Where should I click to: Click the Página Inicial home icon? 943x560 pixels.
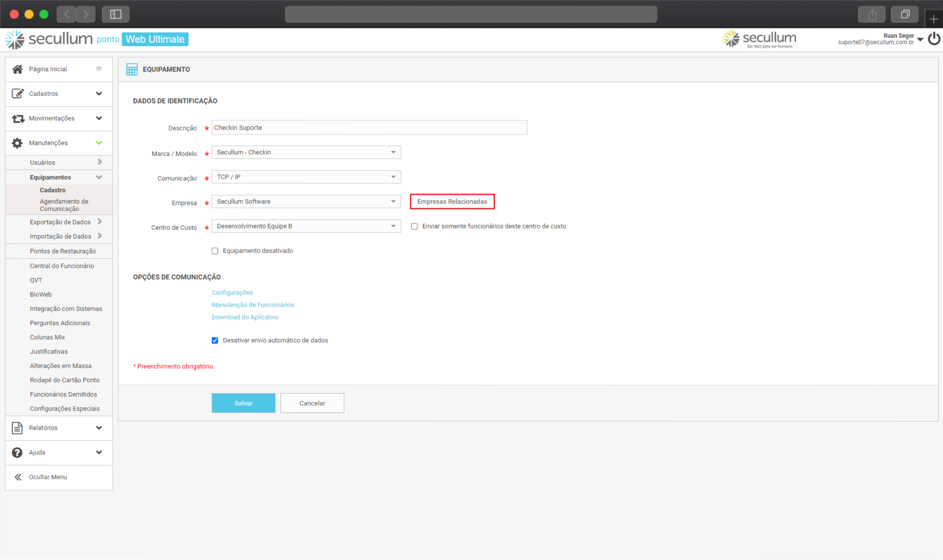(17, 69)
